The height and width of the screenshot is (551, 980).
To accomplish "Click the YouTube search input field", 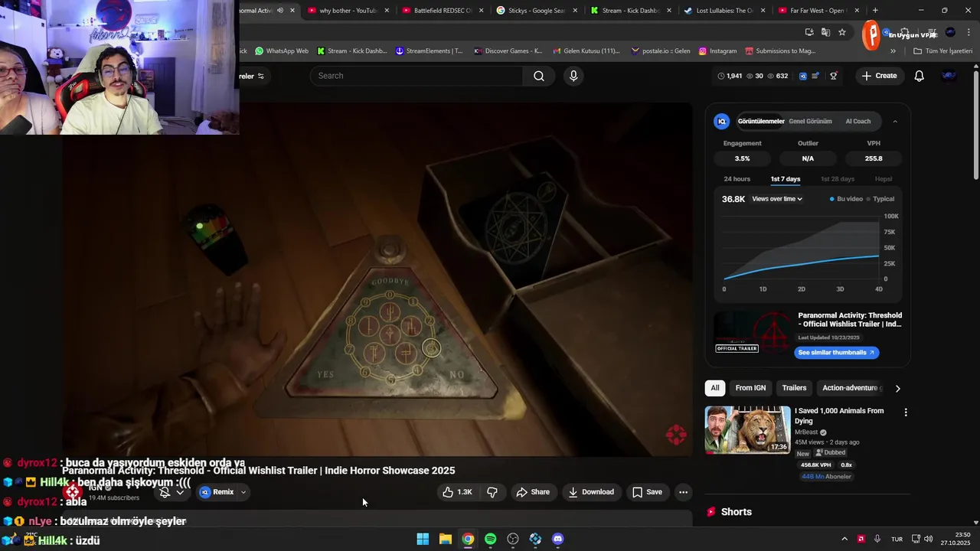I will point(417,76).
